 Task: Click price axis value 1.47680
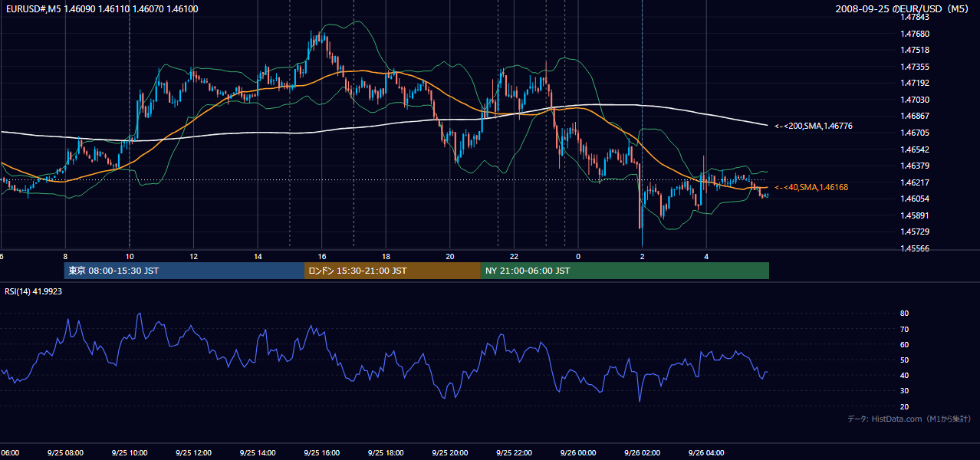click(x=914, y=34)
